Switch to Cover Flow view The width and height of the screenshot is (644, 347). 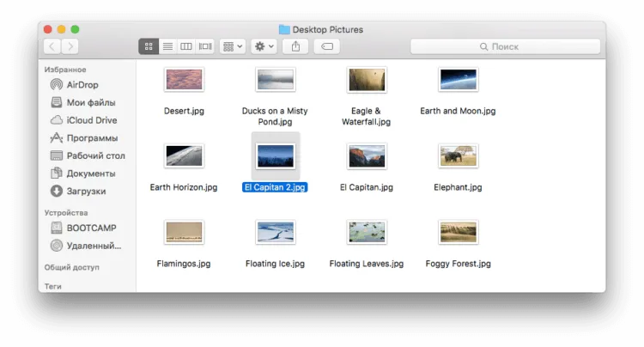[x=205, y=46]
